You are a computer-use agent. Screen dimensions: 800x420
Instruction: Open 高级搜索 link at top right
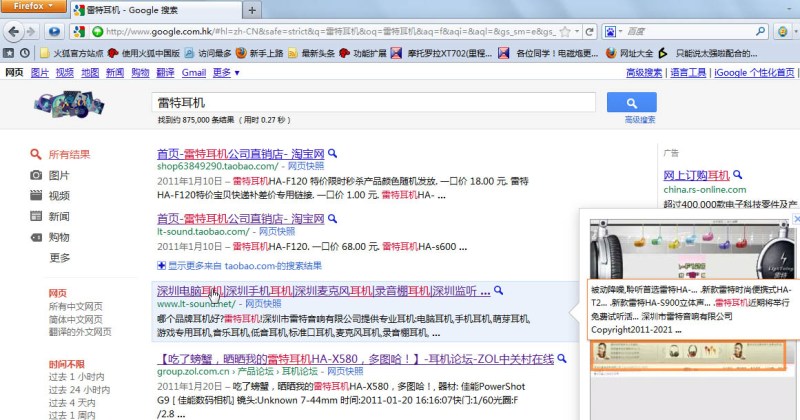pyautogui.click(x=644, y=72)
